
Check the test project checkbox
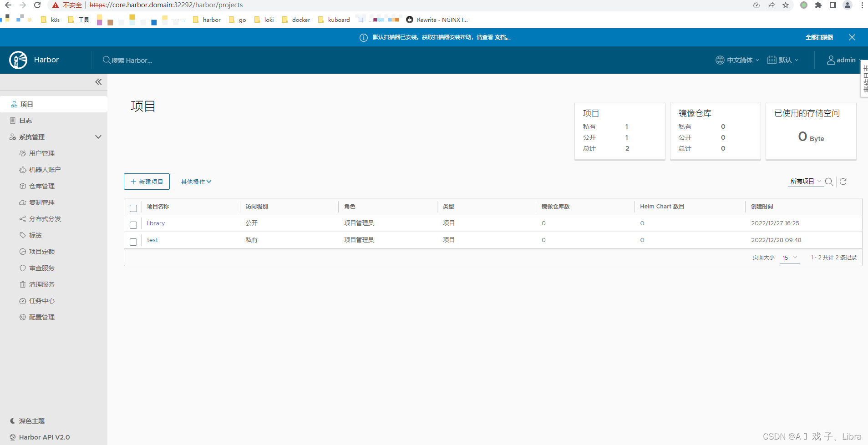(x=133, y=242)
